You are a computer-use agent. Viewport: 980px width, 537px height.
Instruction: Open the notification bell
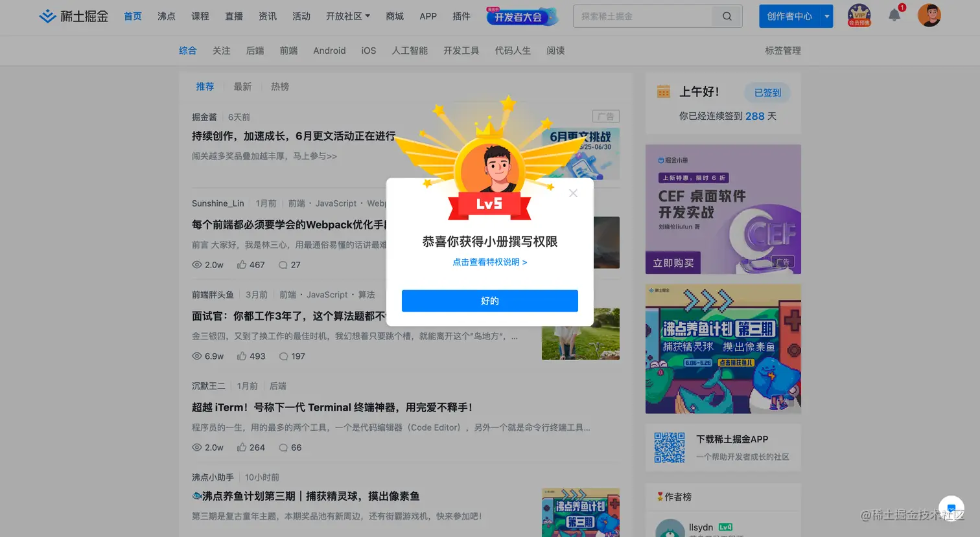tap(894, 15)
